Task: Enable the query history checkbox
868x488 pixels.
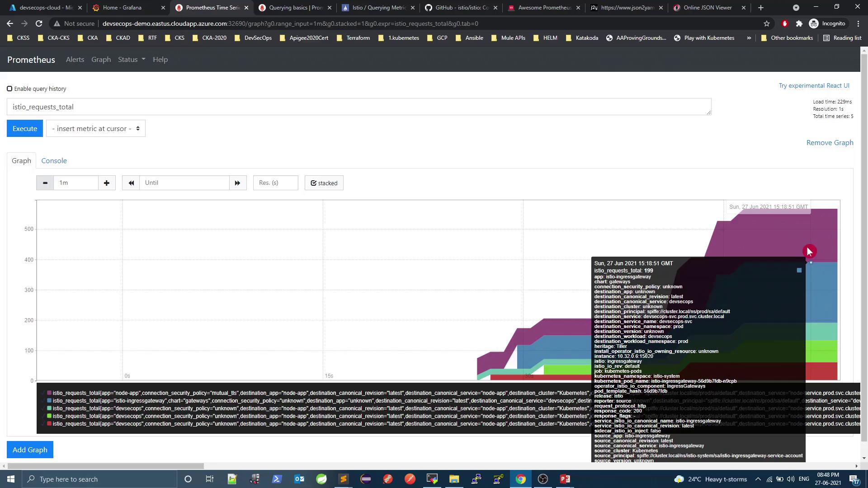Action: [9, 89]
